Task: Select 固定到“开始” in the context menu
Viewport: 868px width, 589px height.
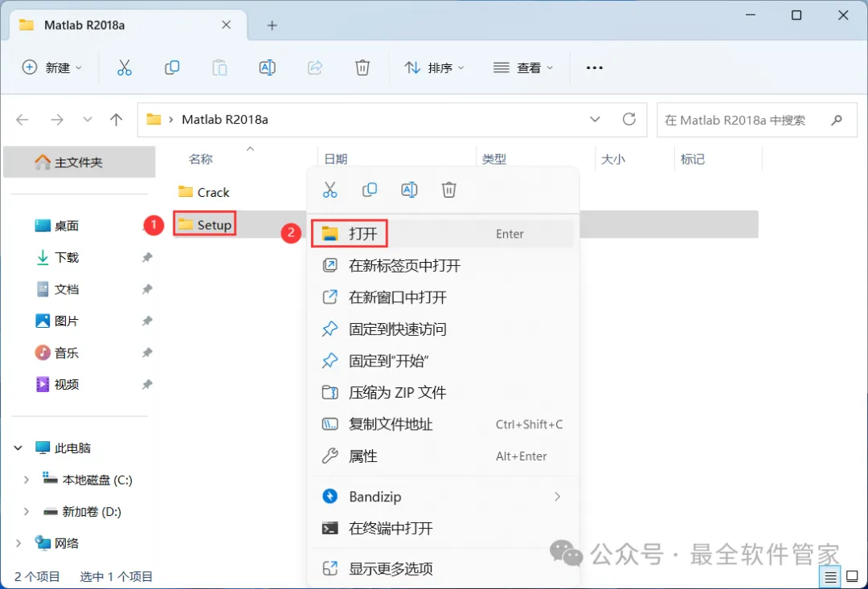Action: click(442, 361)
